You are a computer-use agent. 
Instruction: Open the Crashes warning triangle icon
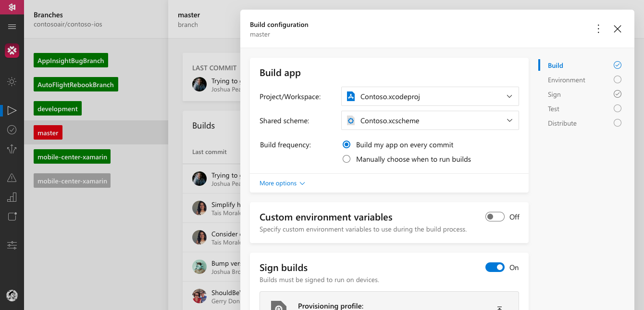coord(12,178)
